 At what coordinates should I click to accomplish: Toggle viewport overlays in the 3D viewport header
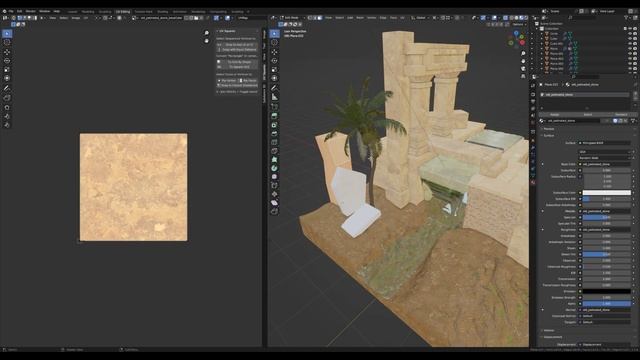click(x=494, y=18)
